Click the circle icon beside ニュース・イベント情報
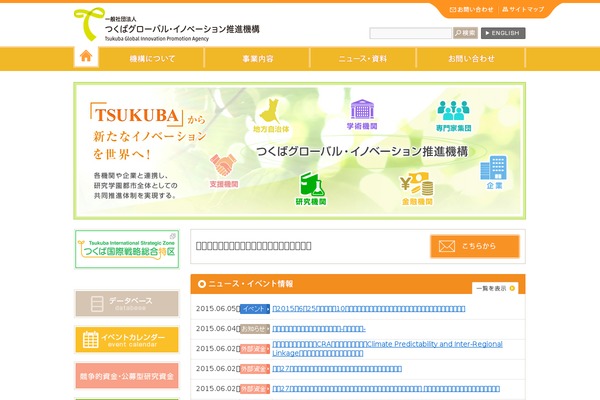Screen dimensions: 600x400 [x=202, y=284]
